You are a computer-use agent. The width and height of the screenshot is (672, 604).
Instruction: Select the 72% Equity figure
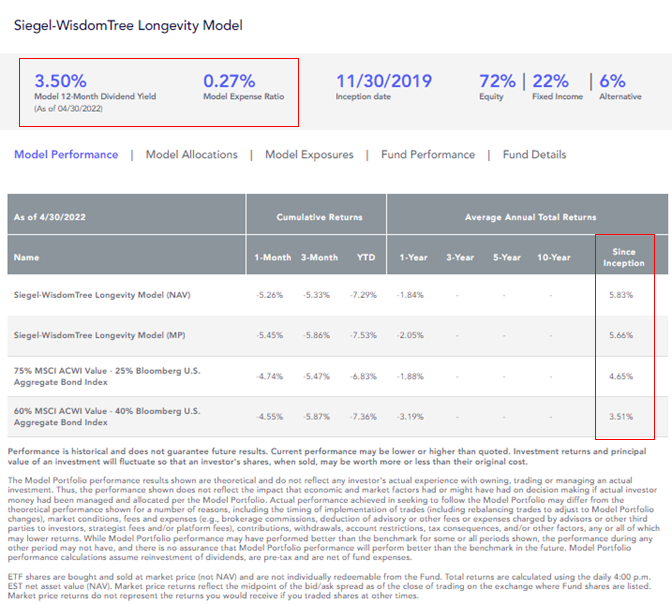tap(497, 81)
